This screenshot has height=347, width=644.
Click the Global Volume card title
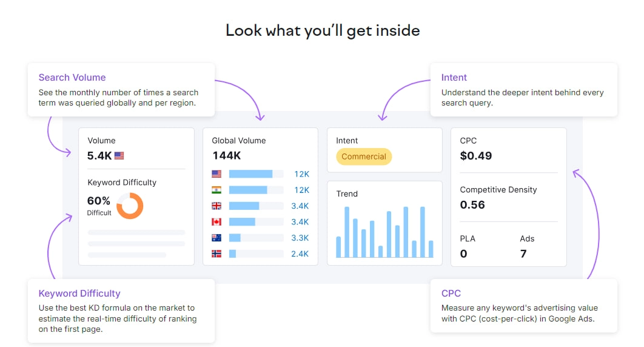(x=239, y=141)
